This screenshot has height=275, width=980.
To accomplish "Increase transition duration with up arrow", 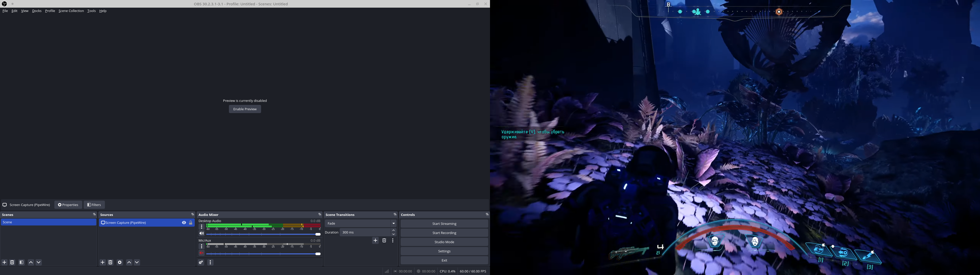I will click(394, 230).
